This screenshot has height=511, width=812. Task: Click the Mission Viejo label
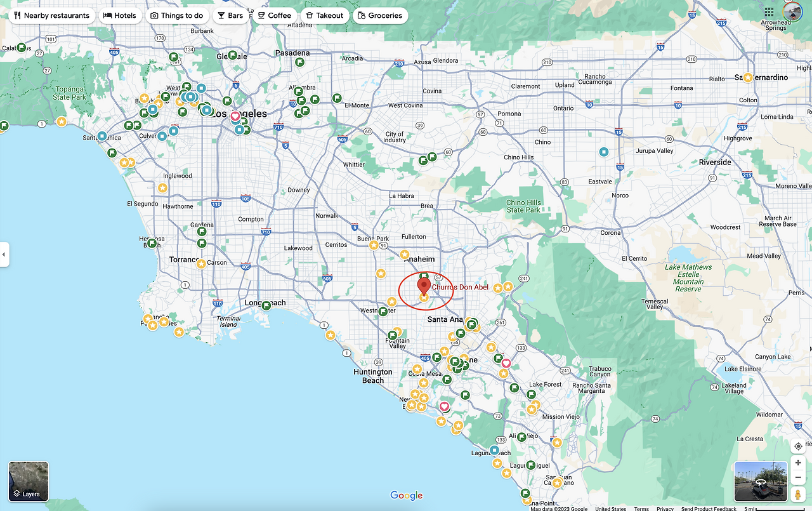(562, 417)
